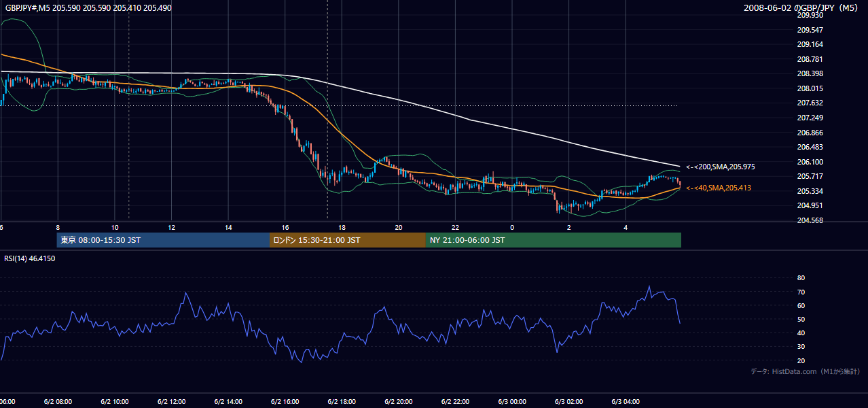868x408 pixels.
Task: Select the NY 21:00-06:00 JST session bar
Action: tap(554, 240)
